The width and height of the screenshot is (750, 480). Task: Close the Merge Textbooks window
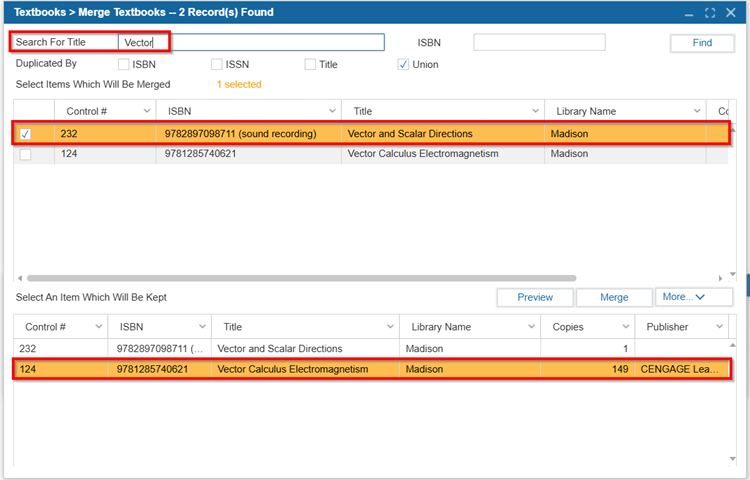731,12
